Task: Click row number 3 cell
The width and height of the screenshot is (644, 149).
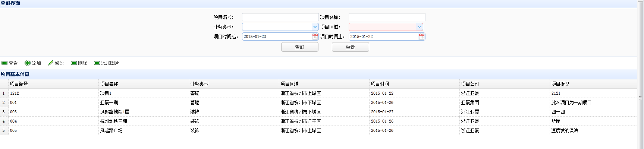Action: pos(4,112)
